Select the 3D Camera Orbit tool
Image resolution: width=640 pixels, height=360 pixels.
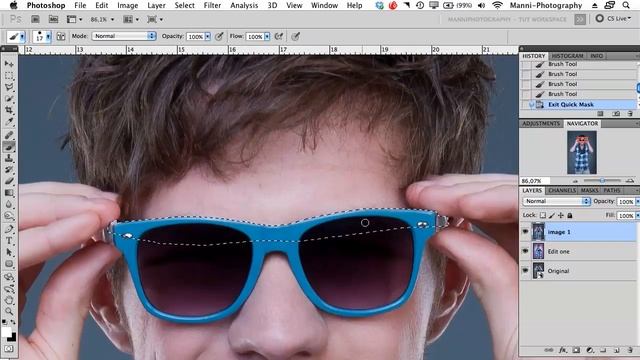tap(9, 289)
